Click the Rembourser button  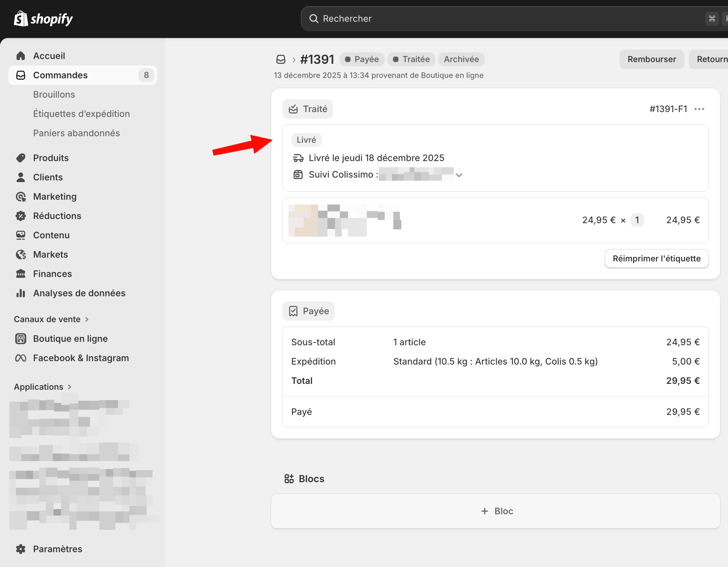point(651,59)
